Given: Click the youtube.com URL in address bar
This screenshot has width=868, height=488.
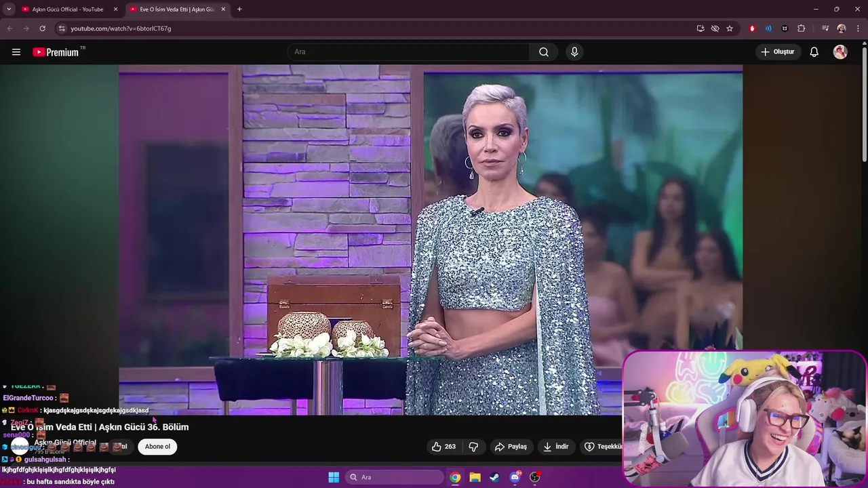Looking at the screenshot, I should pyautogui.click(x=121, y=28).
